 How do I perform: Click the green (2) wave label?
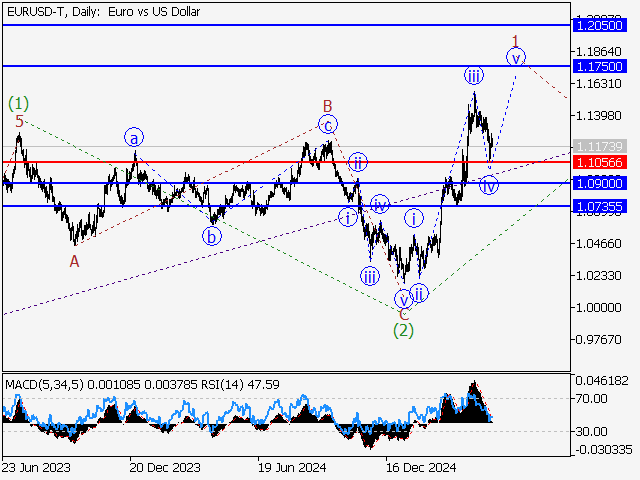tap(403, 330)
